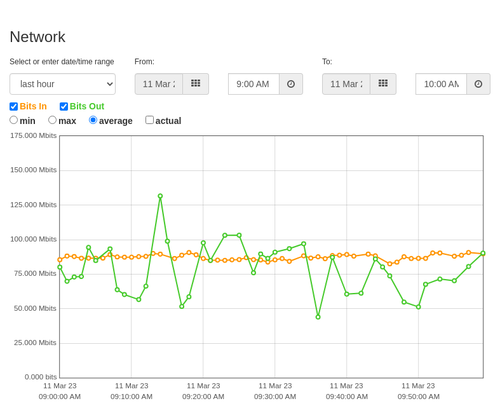This screenshot has height=403, width=500.
Task: Click the 100.000 Mbits axis label
Action: [33, 239]
